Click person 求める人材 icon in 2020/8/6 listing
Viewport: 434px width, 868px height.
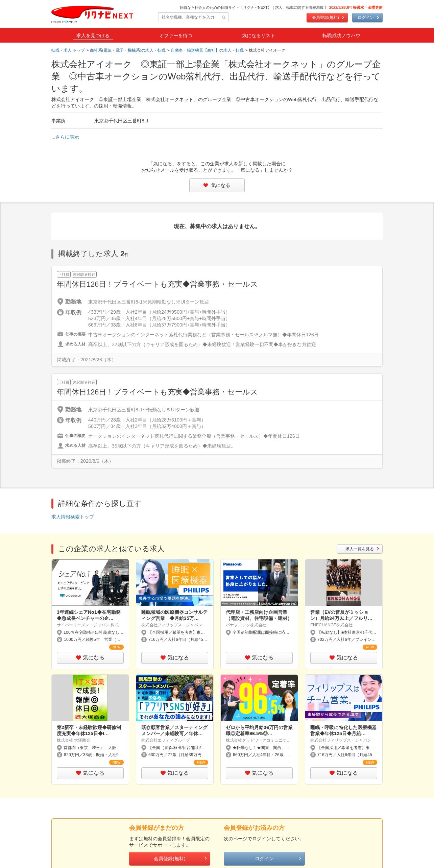click(x=60, y=445)
